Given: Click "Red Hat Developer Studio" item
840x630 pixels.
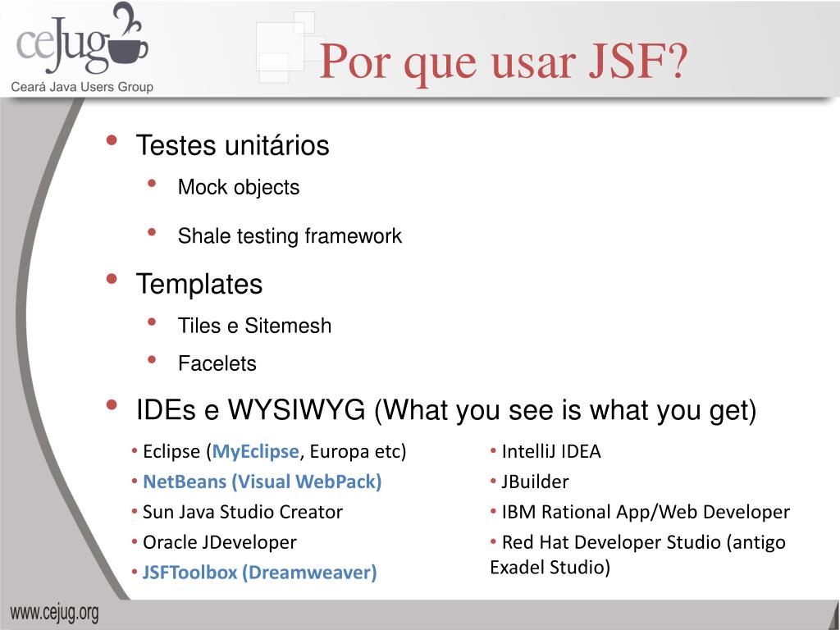Looking at the screenshot, I should tap(637, 555).
